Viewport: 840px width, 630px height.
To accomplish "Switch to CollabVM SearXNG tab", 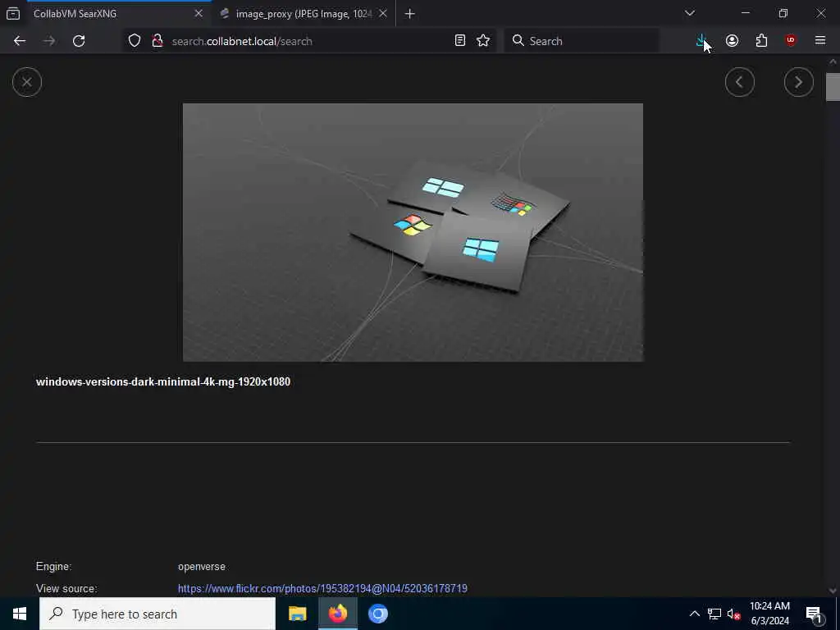I will click(x=118, y=14).
